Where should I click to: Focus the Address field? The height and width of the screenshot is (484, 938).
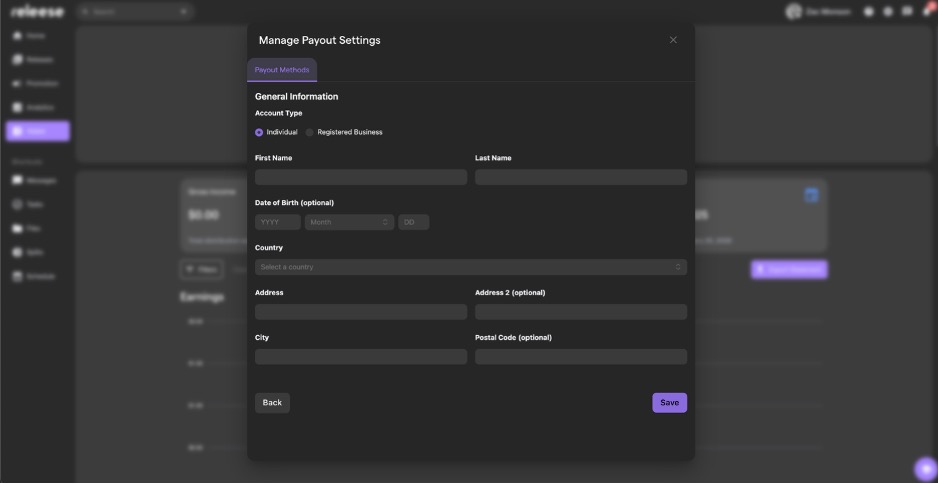(361, 312)
